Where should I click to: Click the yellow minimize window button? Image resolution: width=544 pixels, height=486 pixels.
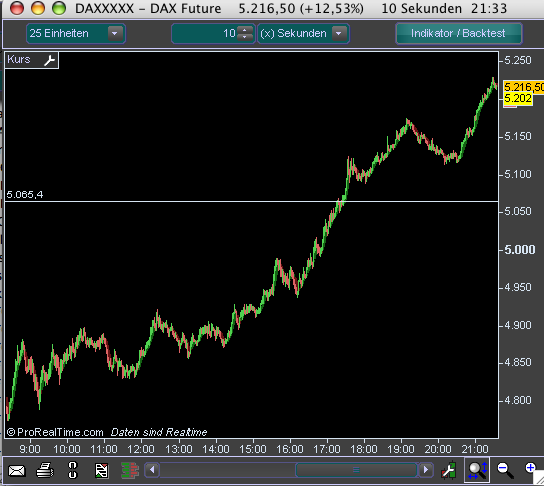pyautogui.click(x=38, y=8)
